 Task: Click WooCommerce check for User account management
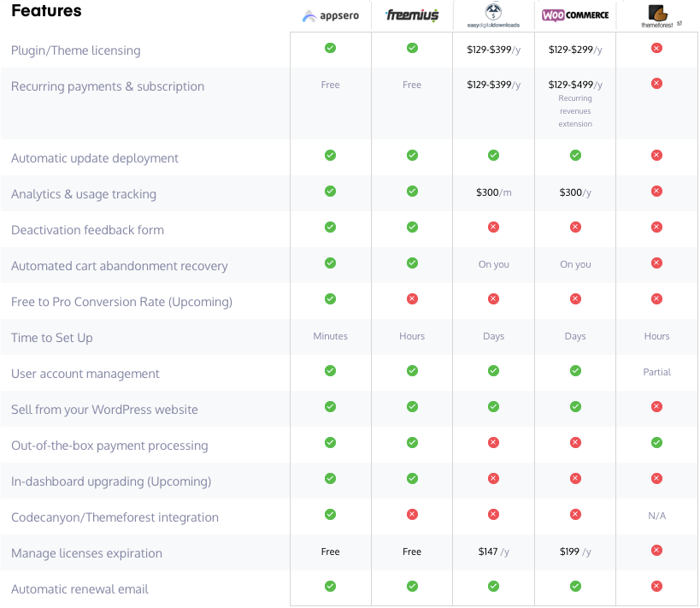(575, 371)
